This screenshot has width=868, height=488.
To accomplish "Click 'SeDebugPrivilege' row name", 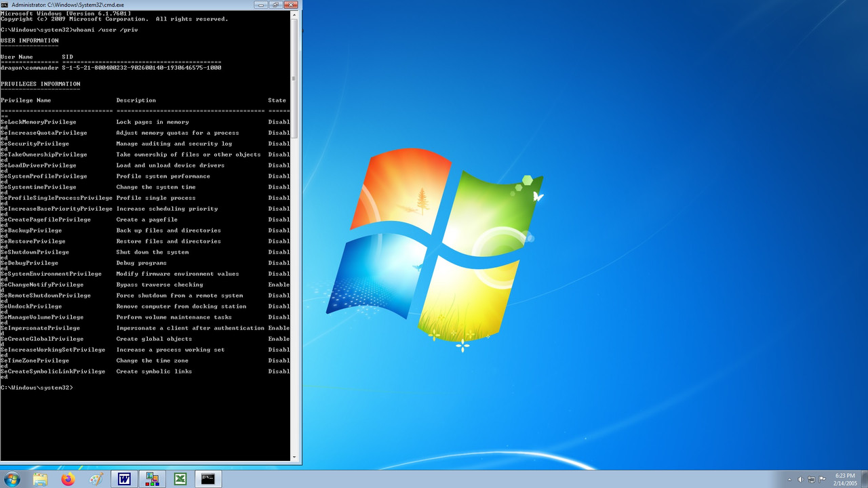I will click(29, 263).
